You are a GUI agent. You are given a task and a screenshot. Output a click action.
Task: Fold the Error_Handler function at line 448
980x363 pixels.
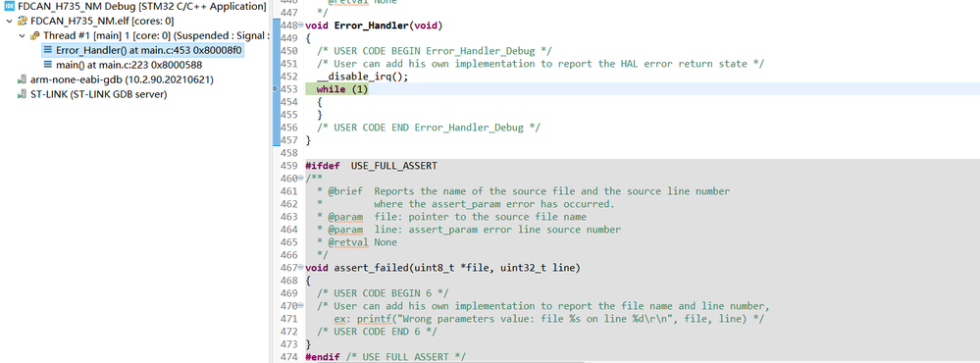click(x=300, y=26)
